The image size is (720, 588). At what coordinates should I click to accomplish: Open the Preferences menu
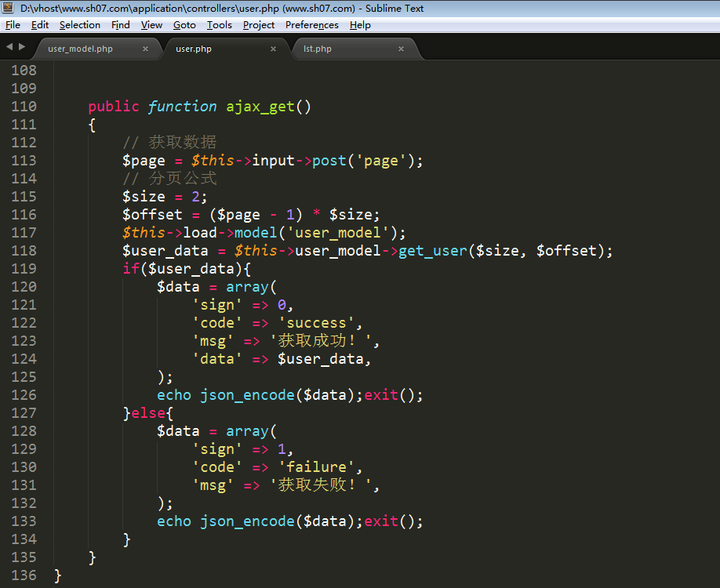(312, 25)
